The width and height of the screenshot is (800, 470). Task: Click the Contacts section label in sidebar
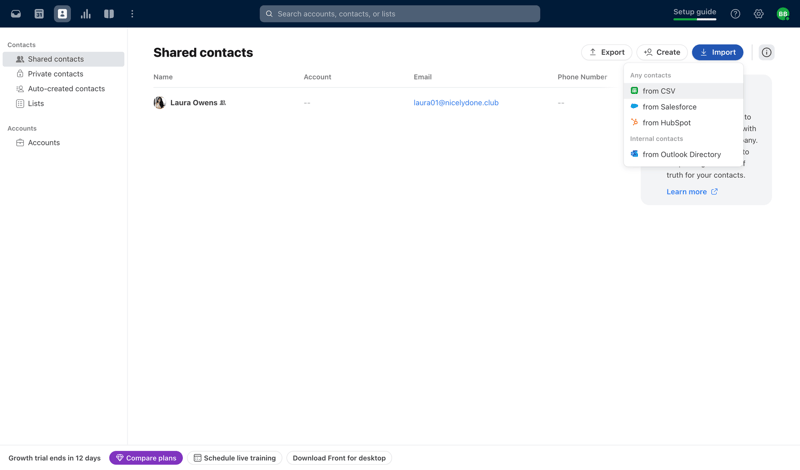[x=21, y=45]
